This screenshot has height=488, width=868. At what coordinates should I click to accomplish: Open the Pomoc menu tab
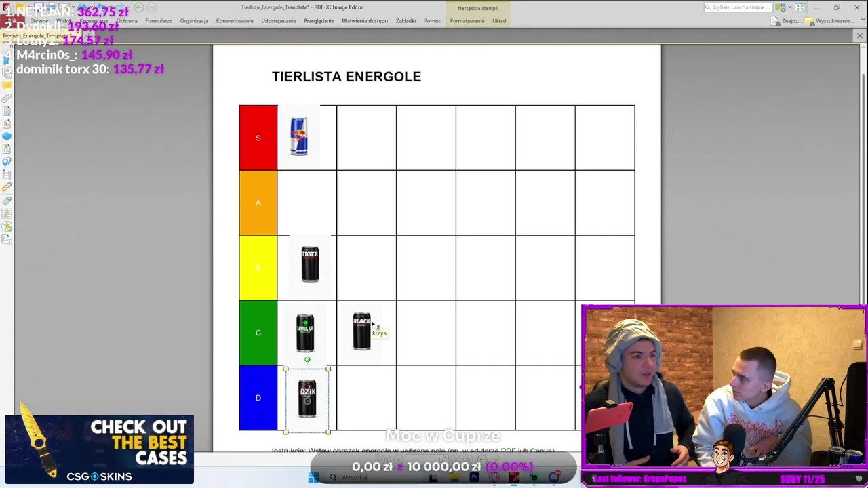(x=432, y=21)
